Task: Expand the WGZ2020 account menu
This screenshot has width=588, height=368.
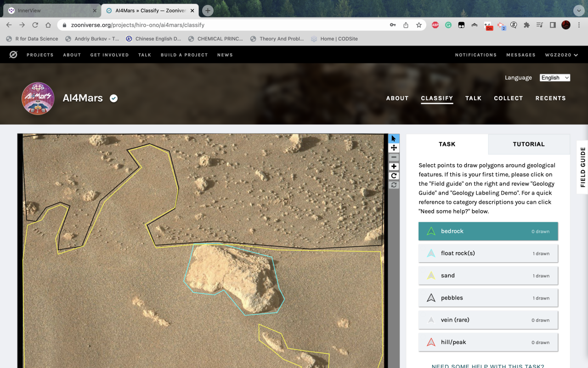Action: 561,55
